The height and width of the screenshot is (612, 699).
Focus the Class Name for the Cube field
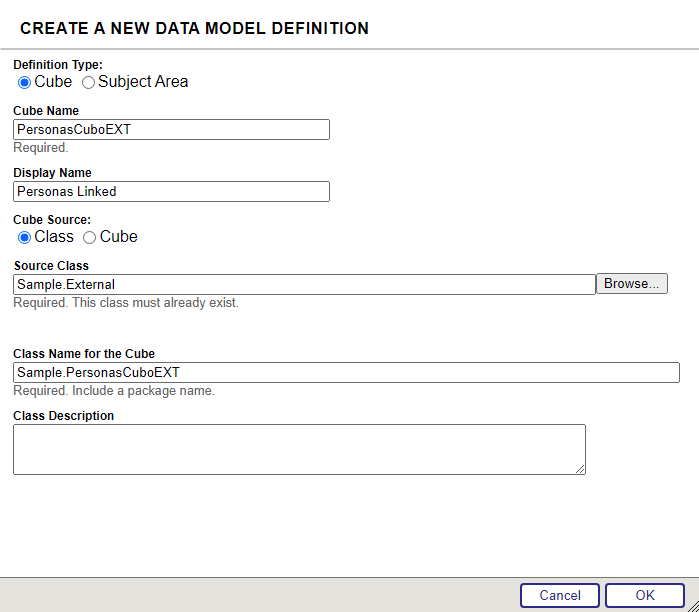[346, 373]
